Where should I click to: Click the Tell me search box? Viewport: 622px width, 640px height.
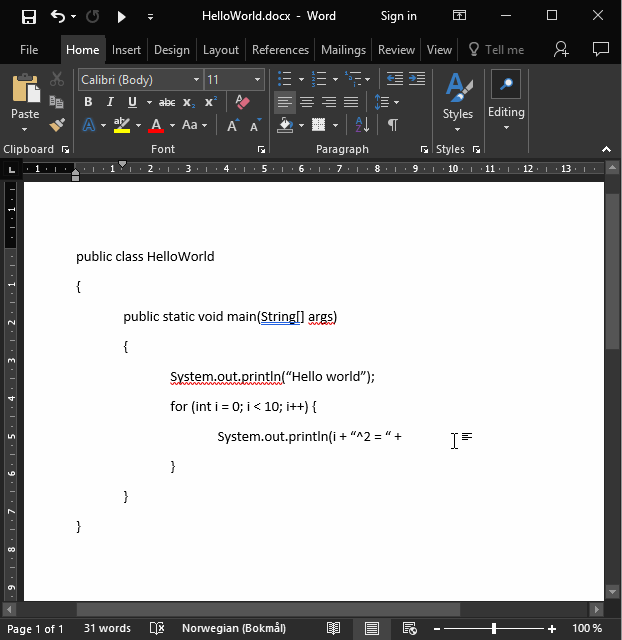[x=497, y=50]
